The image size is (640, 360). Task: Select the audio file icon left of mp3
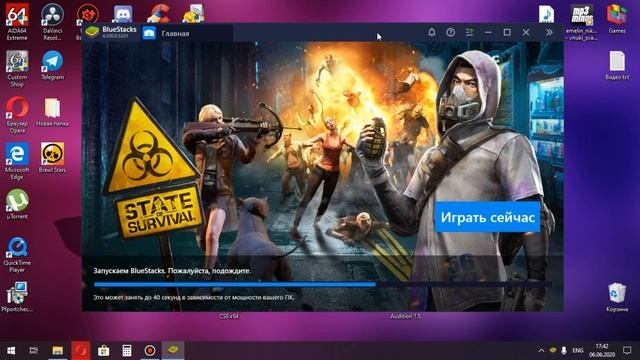click(547, 14)
